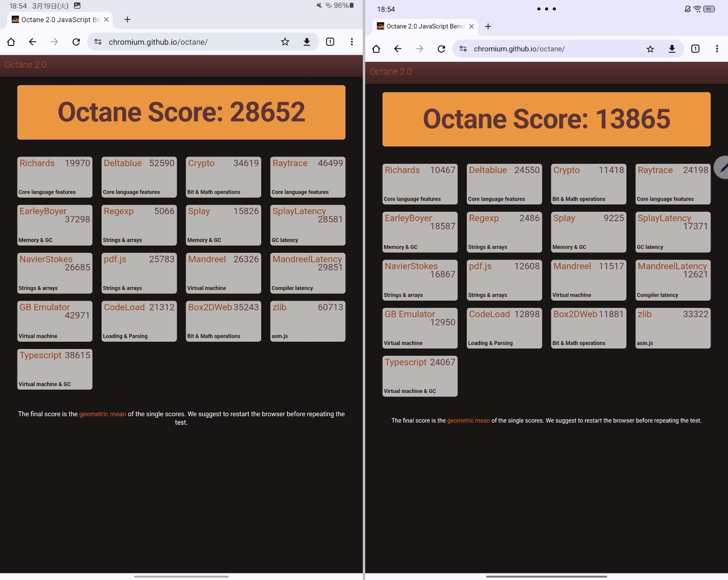The height and width of the screenshot is (580, 728).
Task: Open the site permissions icon in left address bar
Action: [x=98, y=42]
